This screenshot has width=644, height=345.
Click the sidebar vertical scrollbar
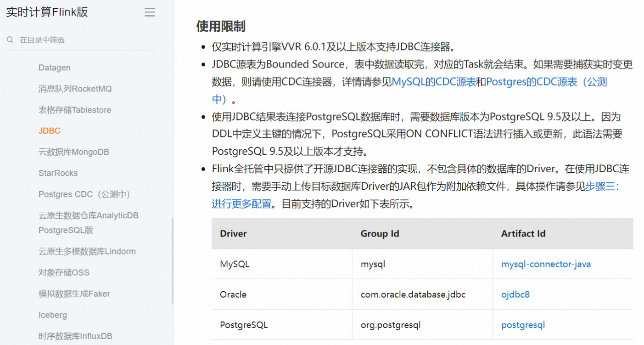click(x=173, y=261)
